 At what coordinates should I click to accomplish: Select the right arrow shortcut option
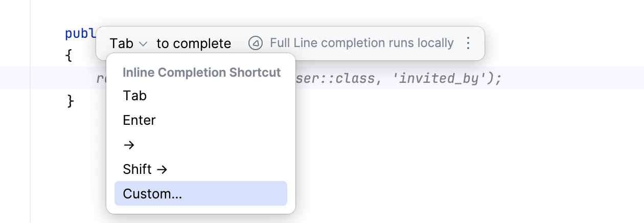coord(129,145)
